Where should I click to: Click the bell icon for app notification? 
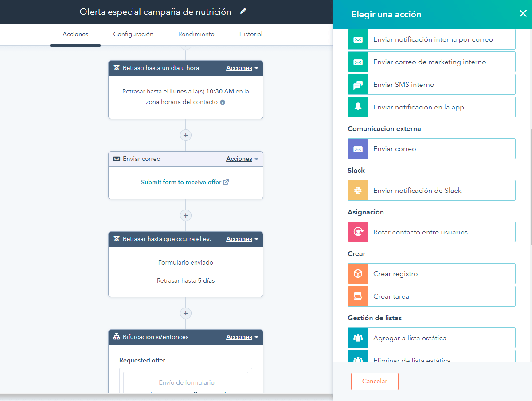tap(358, 107)
